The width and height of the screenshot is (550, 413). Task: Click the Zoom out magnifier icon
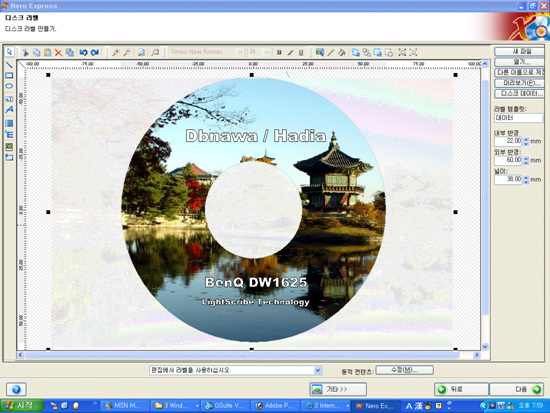[x=127, y=53]
